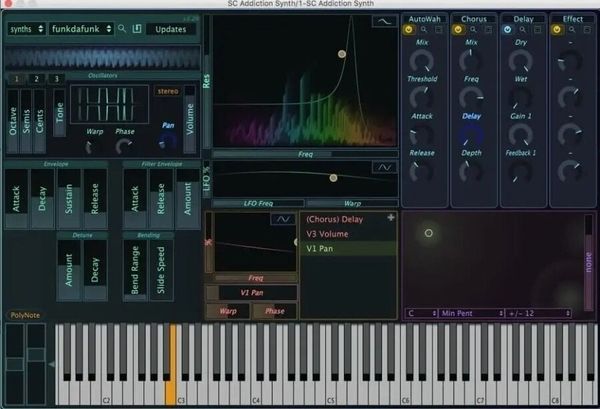Image resolution: width=600 pixels, height=409 pixels.
Task: Open the funkdafunk preset dropdown
Action: (x=81, y=29)
